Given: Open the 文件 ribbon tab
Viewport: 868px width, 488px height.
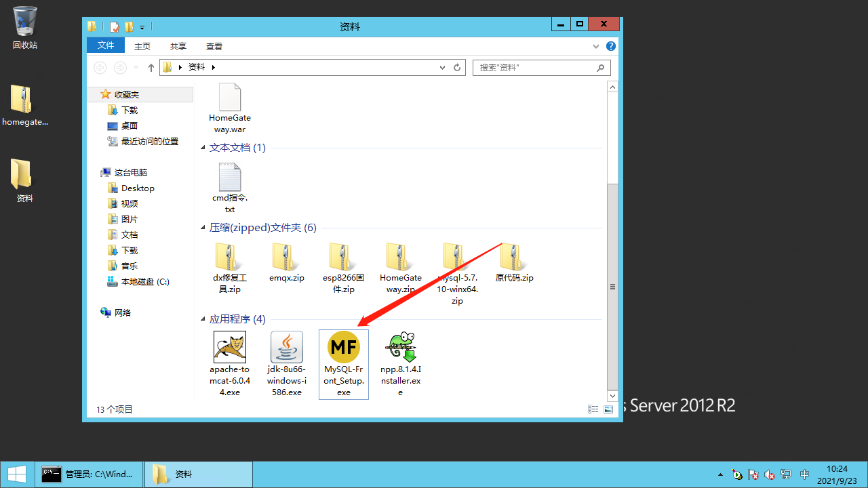Looking at the screenshot, I should (106, 45).
